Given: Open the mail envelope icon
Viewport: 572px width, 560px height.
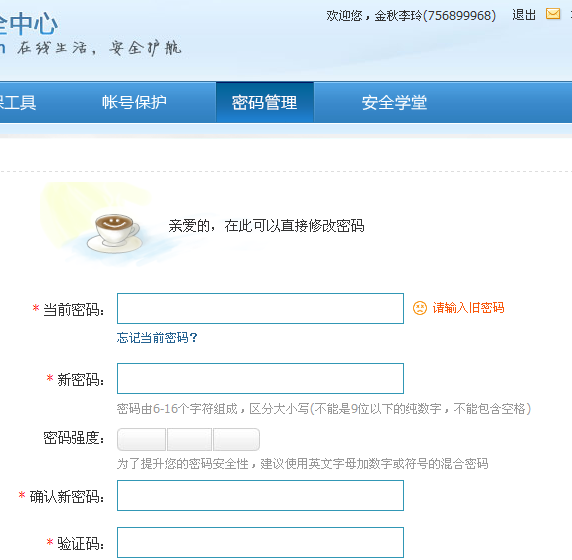Looking at the screenshot, I should click(553, 14).
